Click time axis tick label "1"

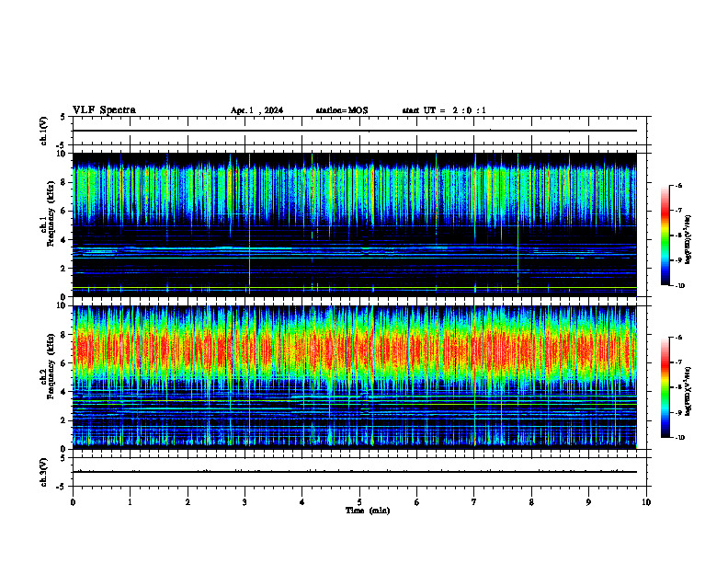point(130,502)
